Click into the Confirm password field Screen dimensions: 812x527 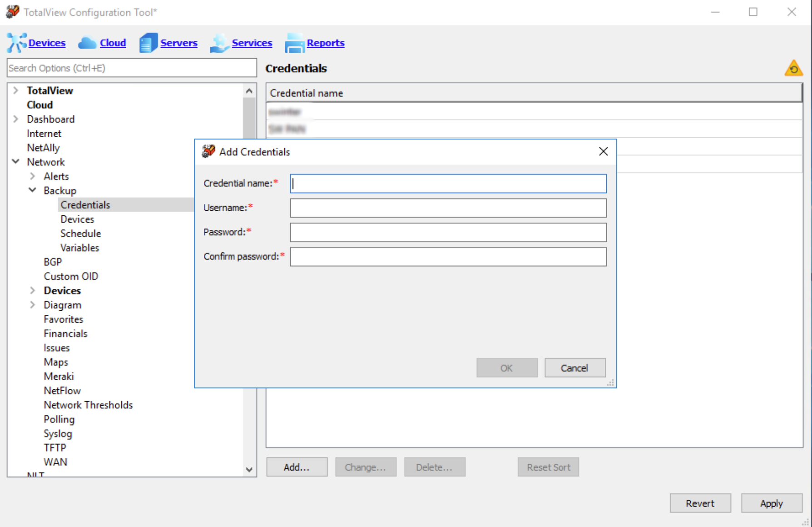point(448,257)
